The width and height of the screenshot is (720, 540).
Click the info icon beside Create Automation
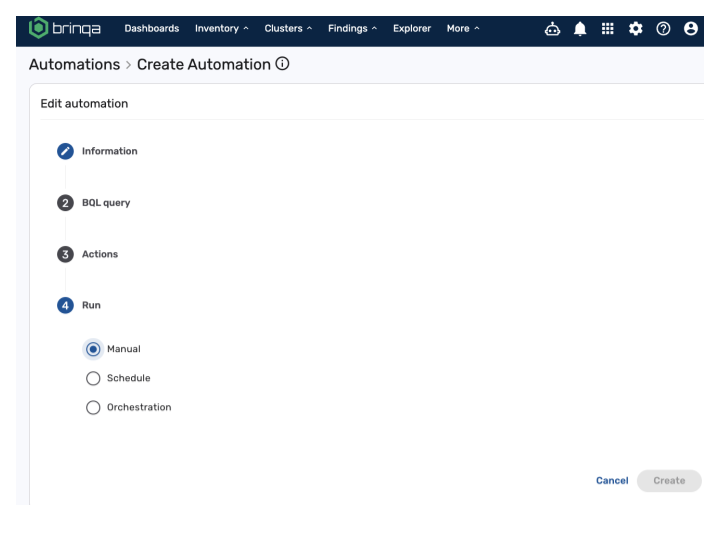[x=282, y=64]
